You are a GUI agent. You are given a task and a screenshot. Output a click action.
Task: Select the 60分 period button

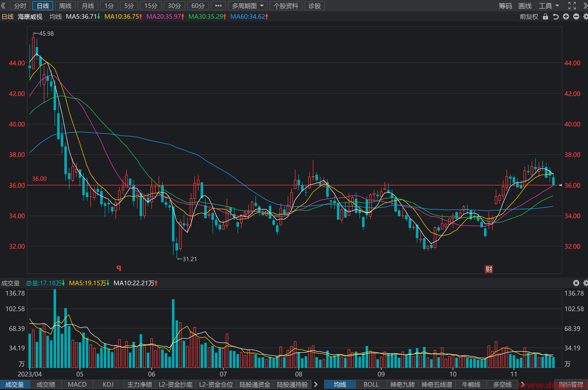point(198,6)
